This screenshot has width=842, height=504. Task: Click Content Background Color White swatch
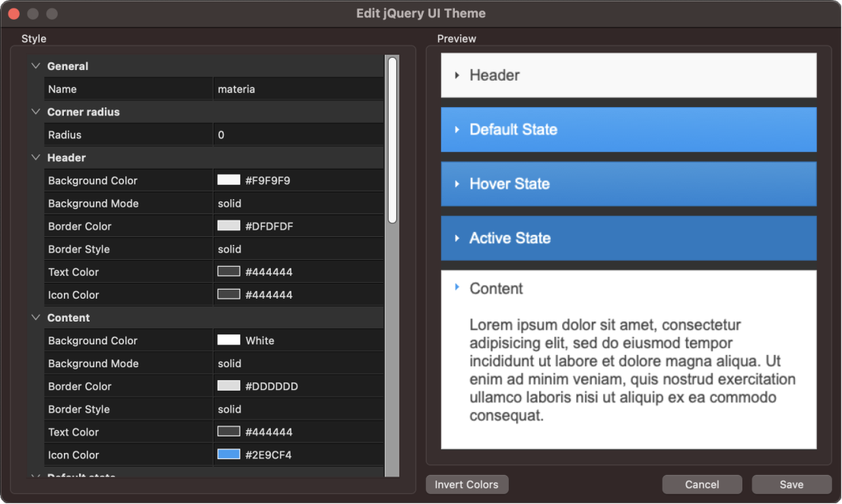coord(229,341)
